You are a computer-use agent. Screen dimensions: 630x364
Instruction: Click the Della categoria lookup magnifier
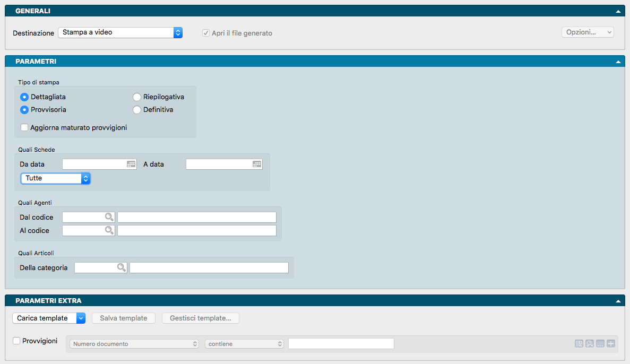coord(122,268)
